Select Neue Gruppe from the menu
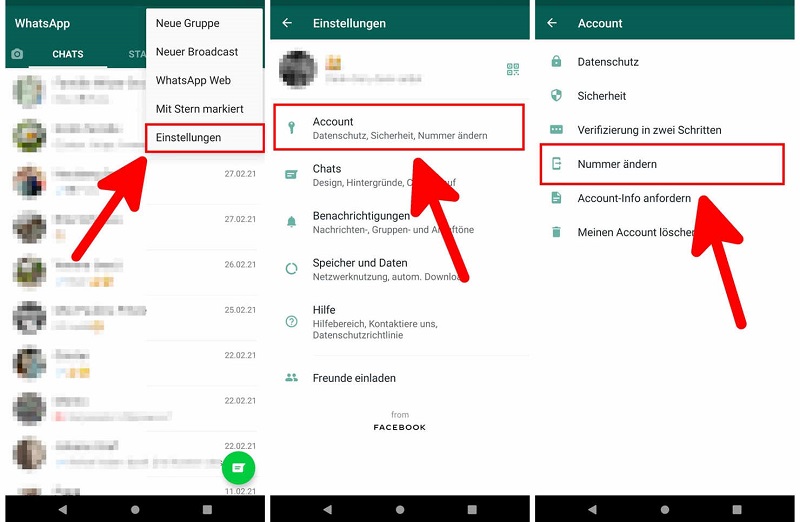This screenshot has width=800, height=522. 205,23
